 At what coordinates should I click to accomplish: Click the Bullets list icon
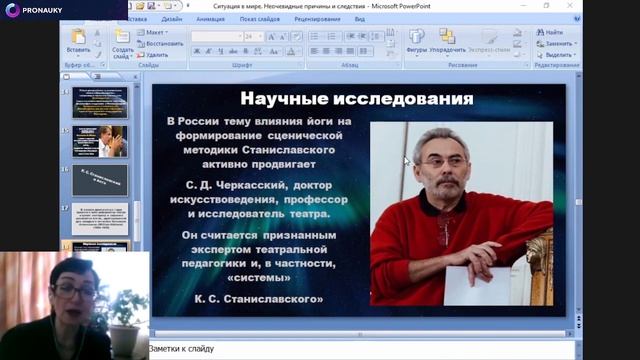(x=315, y=37)
